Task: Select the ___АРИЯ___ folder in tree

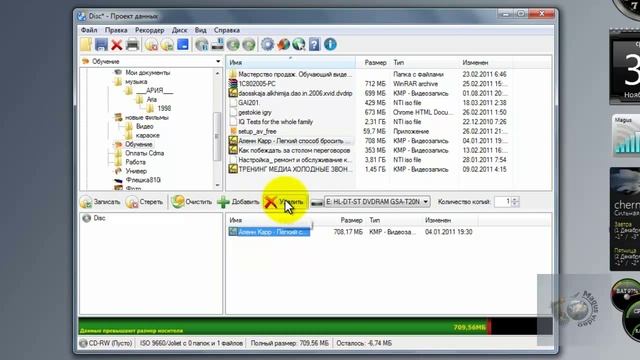Action: tap(155, 91)
